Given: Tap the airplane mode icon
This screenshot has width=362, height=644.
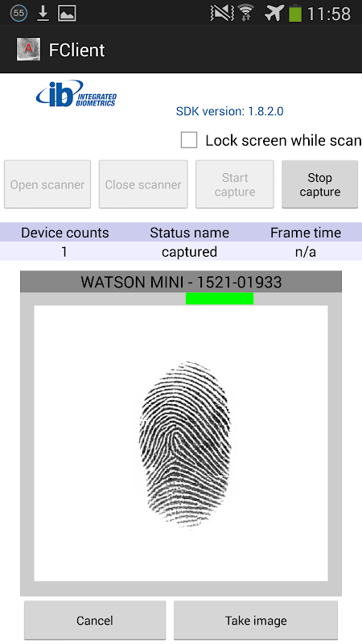Looking at the screenshot, I should click(x=274, y=13).
